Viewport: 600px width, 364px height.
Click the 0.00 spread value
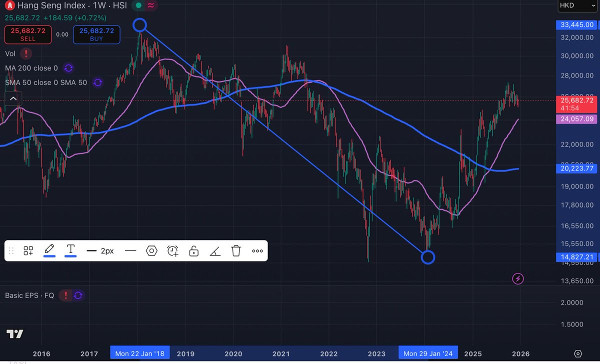(62, 34)
